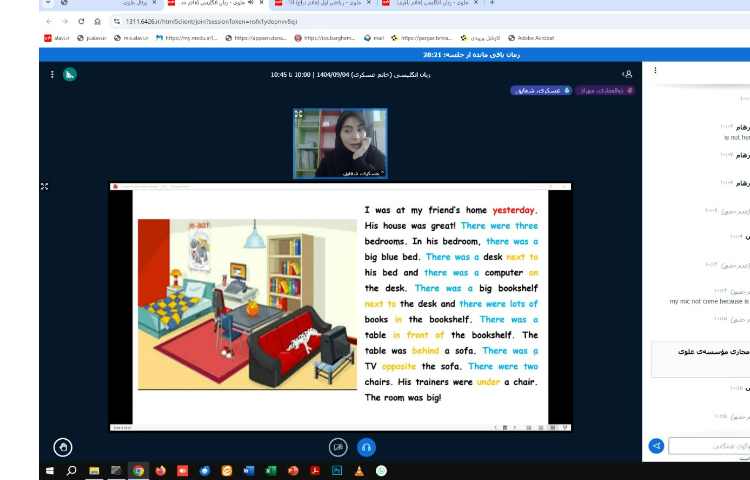Click the teacher's webcam video thumbnail
This screenshot has width=750, height=480.
pos(340,143)
